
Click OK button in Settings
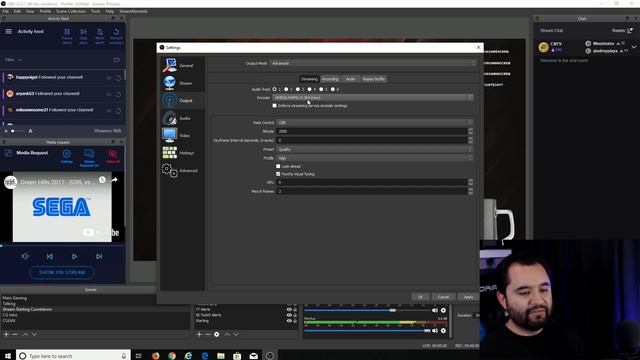420,297
